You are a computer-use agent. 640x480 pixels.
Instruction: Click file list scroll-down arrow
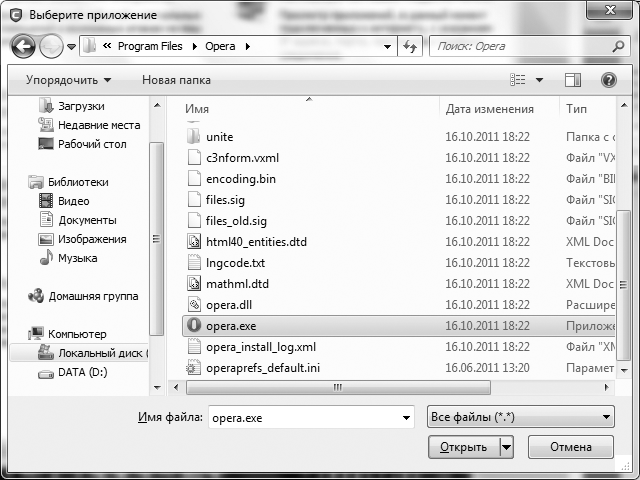coord(624,371)
